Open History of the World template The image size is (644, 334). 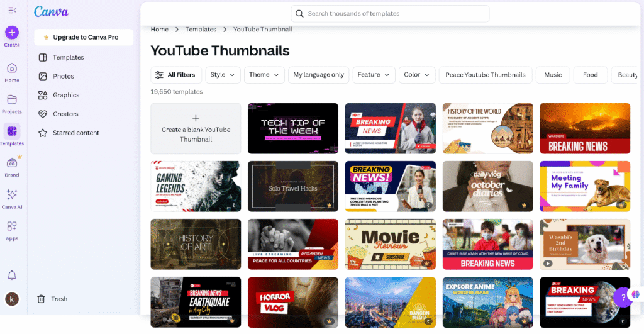(488, 128)
